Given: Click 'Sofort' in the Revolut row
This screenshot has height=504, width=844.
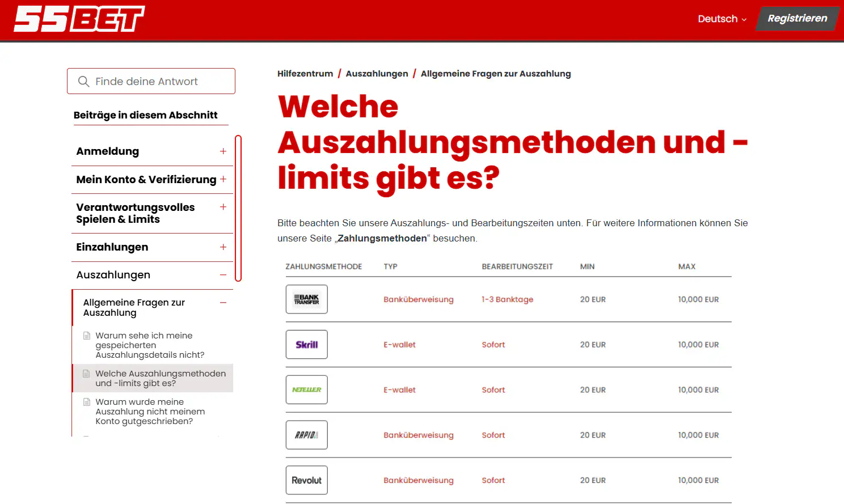Looking at the screenshot, I should 493,480.
